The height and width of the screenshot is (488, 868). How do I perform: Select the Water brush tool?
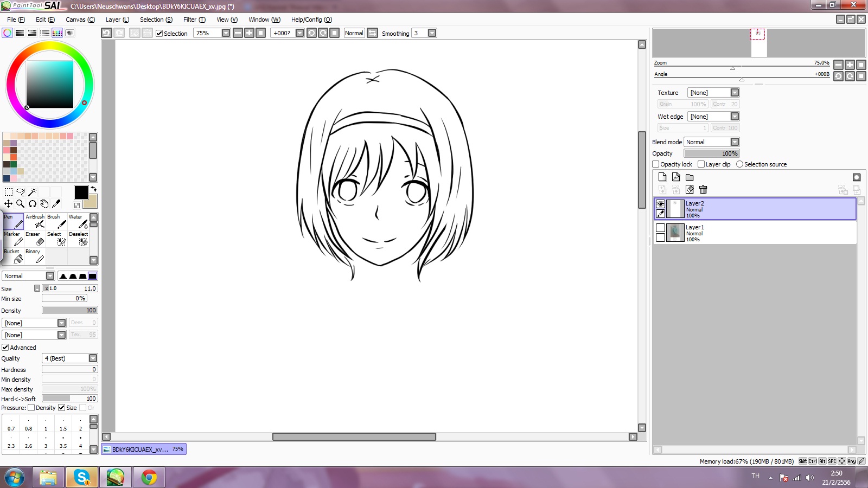click(79, 221)
